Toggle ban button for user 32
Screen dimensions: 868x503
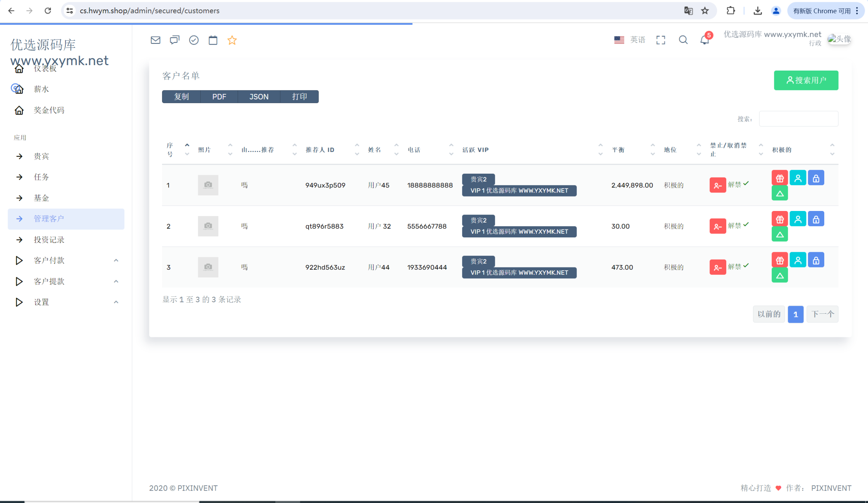click(x=718, y=227)
